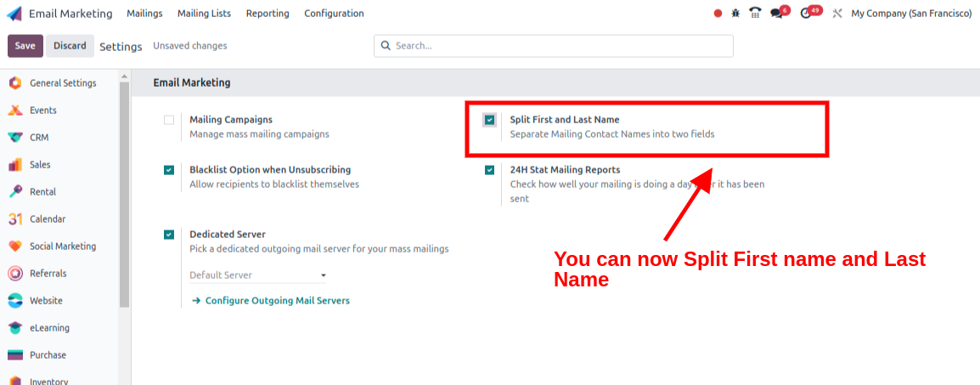Select Sales icon in sidebar

pyautogui.click(x=15, y=164)
